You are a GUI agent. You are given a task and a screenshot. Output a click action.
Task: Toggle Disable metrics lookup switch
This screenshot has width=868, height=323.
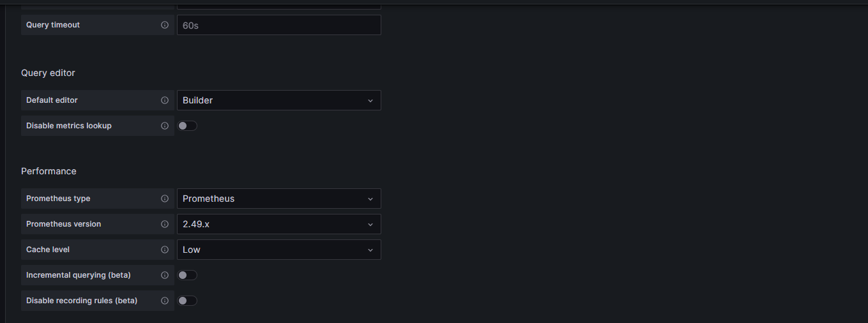click(x=187, y=126)
